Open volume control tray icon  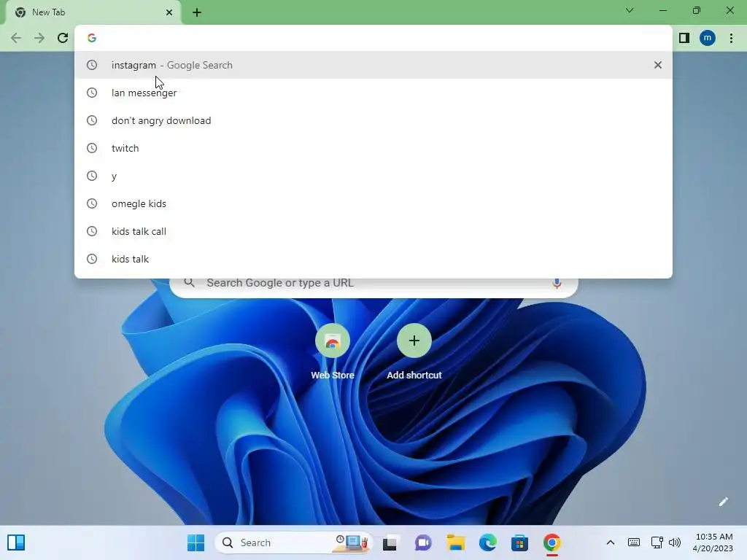coord(675,542)
